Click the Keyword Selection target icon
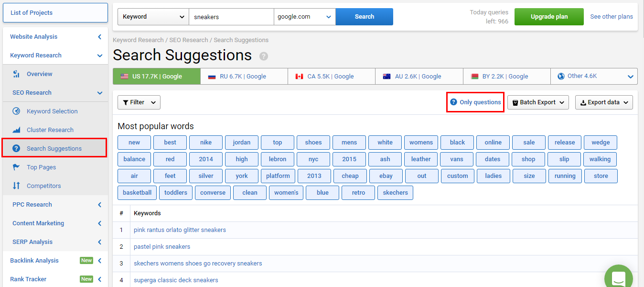Image resolution: width=644 pixels, height=287 pixels. point(16,111)
